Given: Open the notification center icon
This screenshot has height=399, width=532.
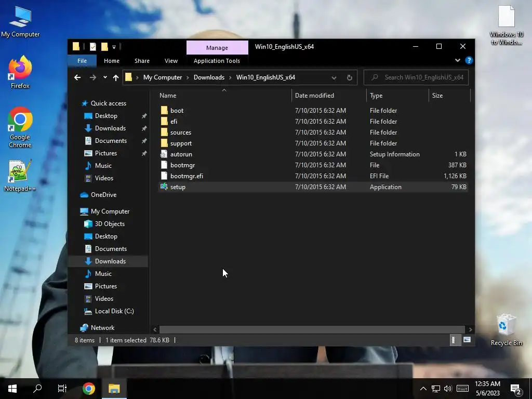Looking at the screenshot, I should click(516, 389).
